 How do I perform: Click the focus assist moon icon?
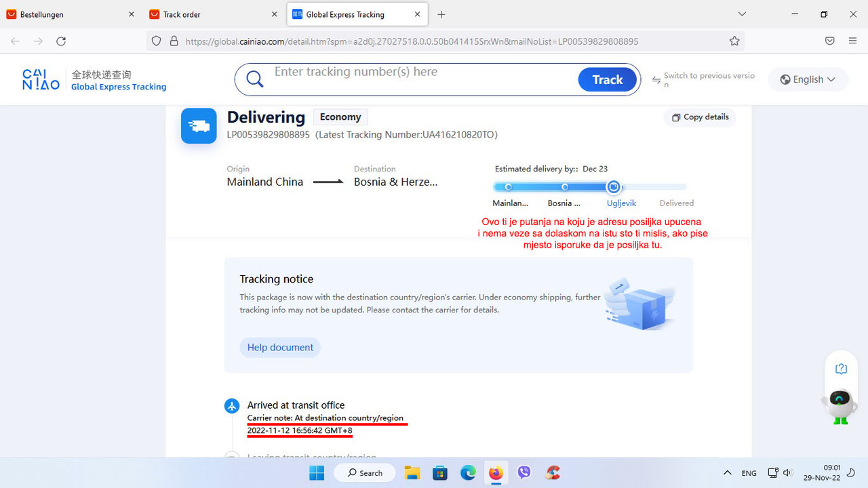point(851,472)
